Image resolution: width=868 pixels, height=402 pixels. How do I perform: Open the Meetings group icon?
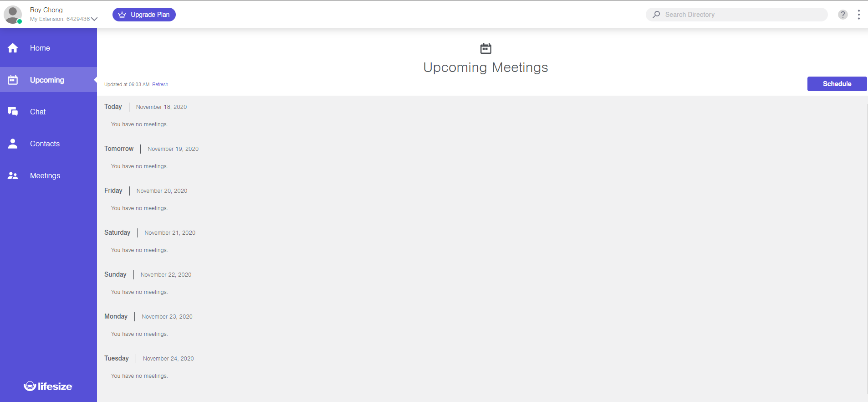[13, 175]
